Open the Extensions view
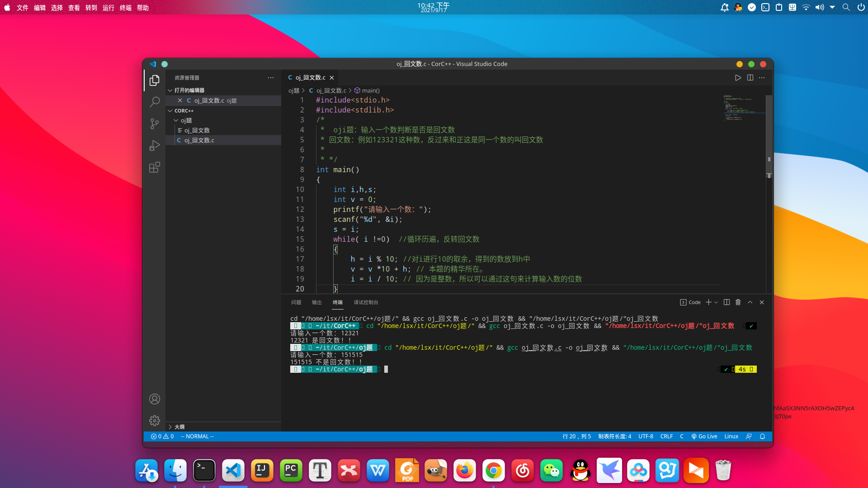This screenshot has width=868, height=488. coord(155,168)
